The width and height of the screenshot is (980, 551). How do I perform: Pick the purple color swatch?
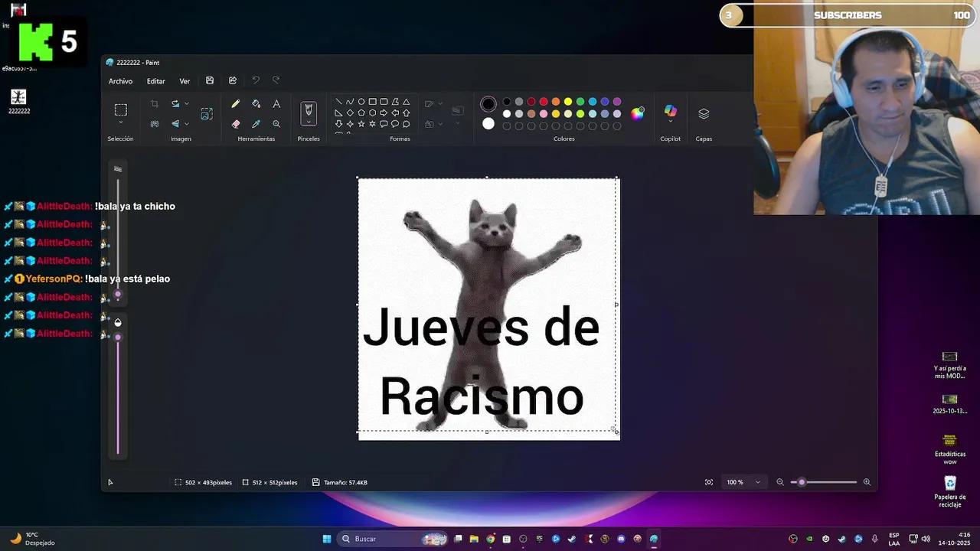(617, 102)
